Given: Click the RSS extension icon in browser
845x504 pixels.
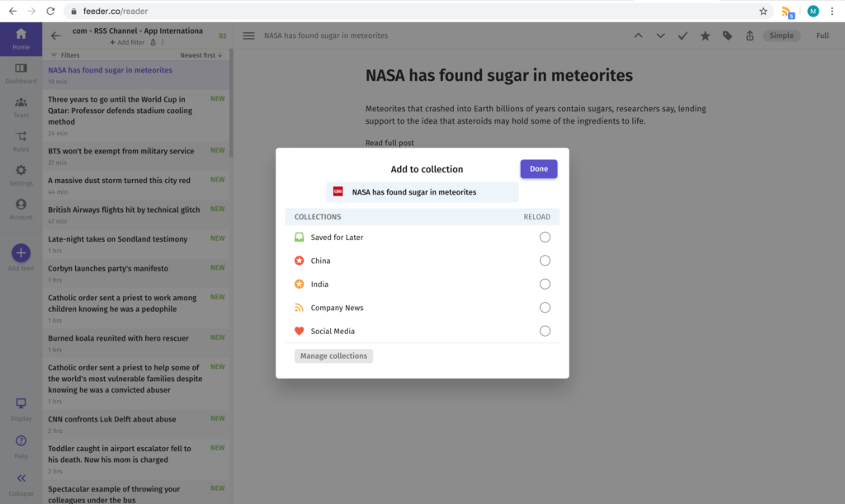Looking at the screenshot, I should tap(788, 12).
